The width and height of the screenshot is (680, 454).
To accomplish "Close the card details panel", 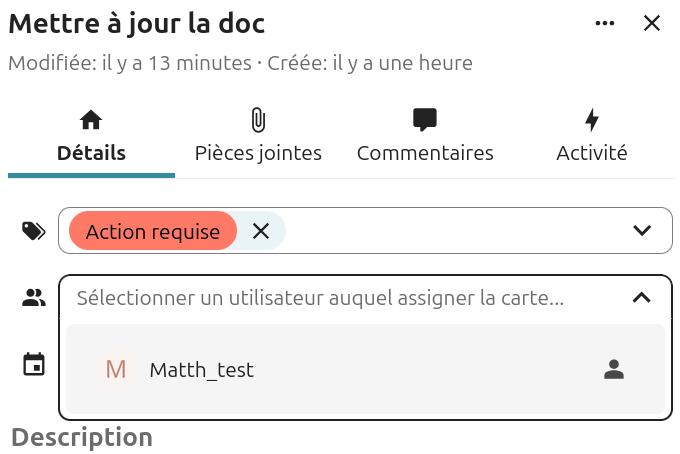I will pyautogui.click(x=652, y=23).
